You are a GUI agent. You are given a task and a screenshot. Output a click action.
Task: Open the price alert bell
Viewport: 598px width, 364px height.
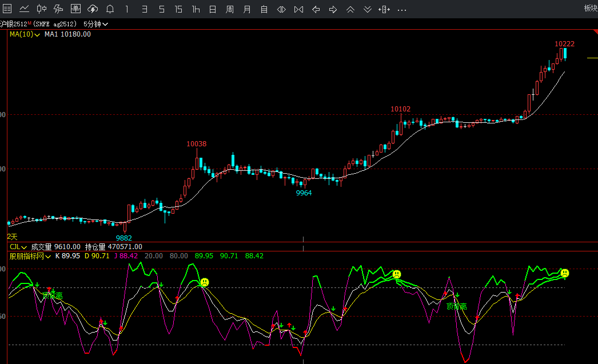click(110, 9)
